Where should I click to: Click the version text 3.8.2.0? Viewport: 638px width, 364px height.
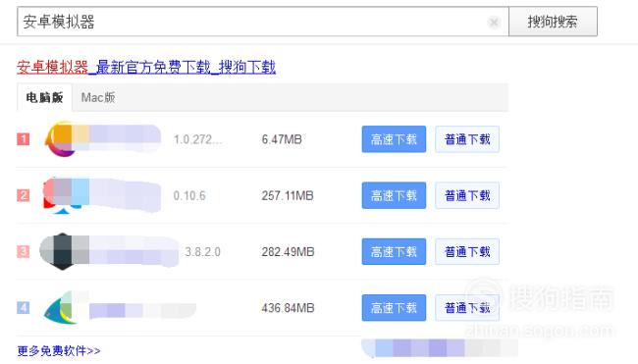click(202, 252)
